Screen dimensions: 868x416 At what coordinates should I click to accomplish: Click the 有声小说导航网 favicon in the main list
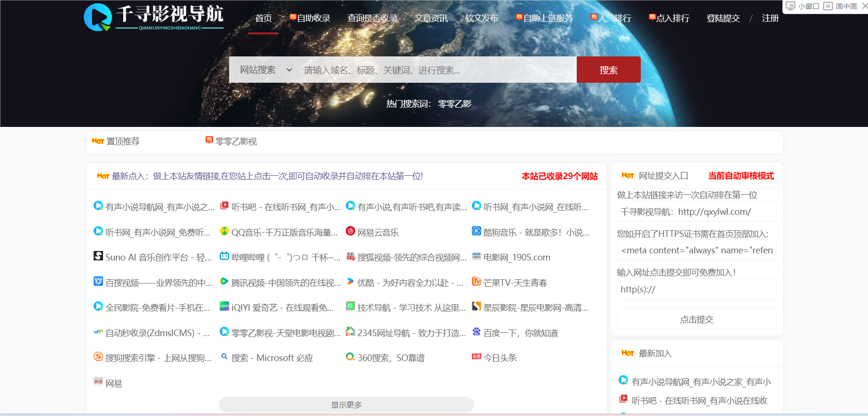(98, 206)
